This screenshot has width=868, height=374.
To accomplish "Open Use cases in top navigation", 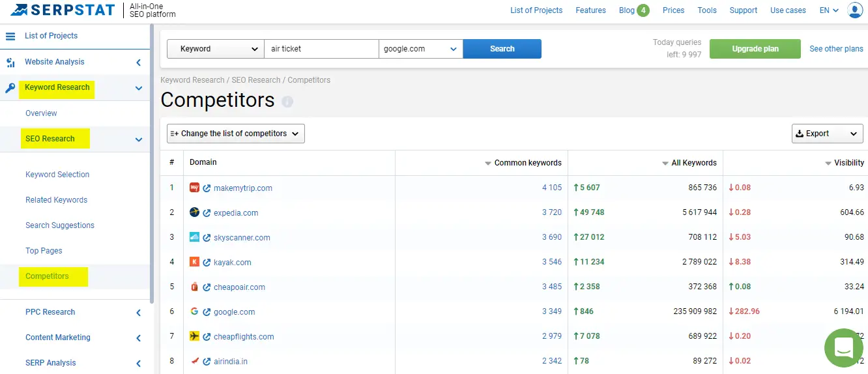I will point(788,10).
